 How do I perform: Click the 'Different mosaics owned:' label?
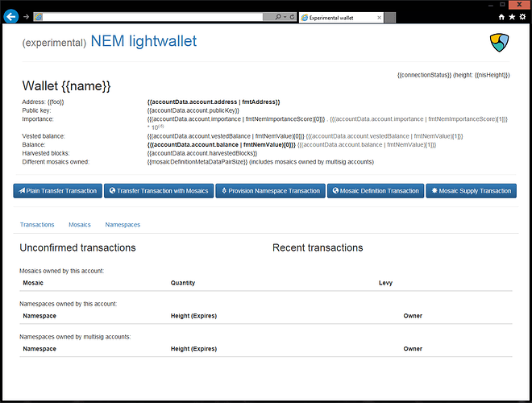pyautogui.click(x=56, y=162)
